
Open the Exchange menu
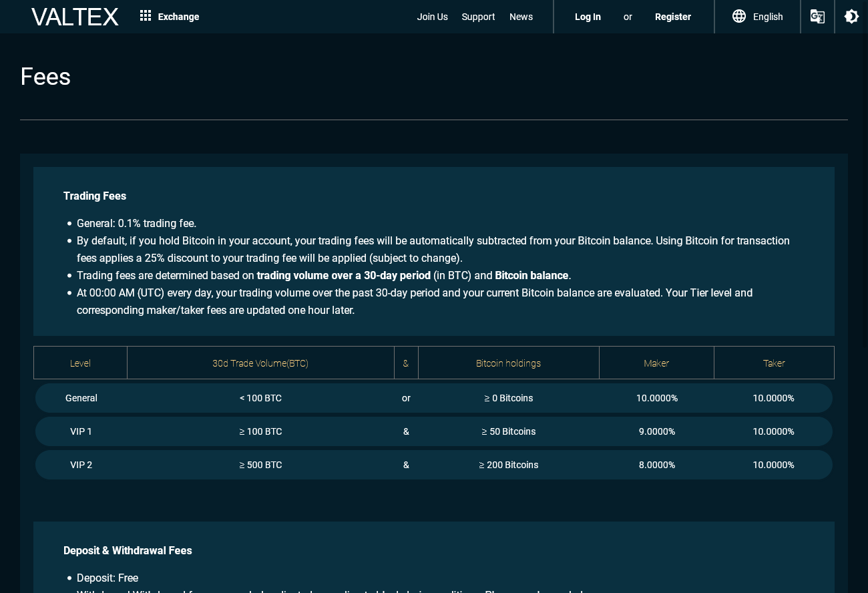coord(178,17)
